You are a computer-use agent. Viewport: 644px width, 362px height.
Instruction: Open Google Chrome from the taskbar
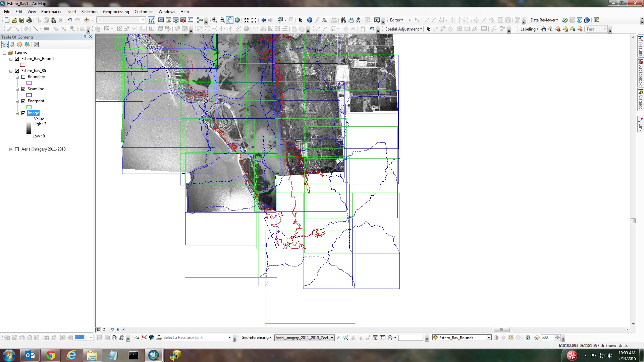[51, 355]
